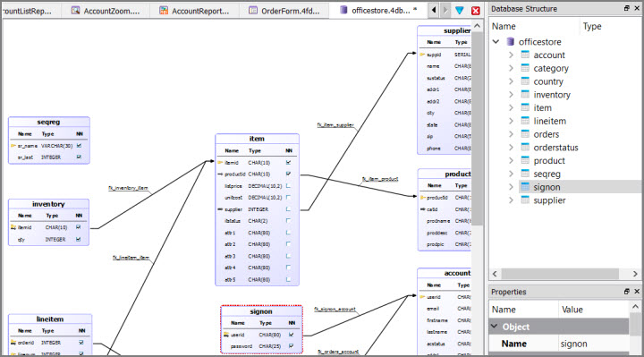
Task: Select the inventory table title in diagram
Action: click(48, 204)
